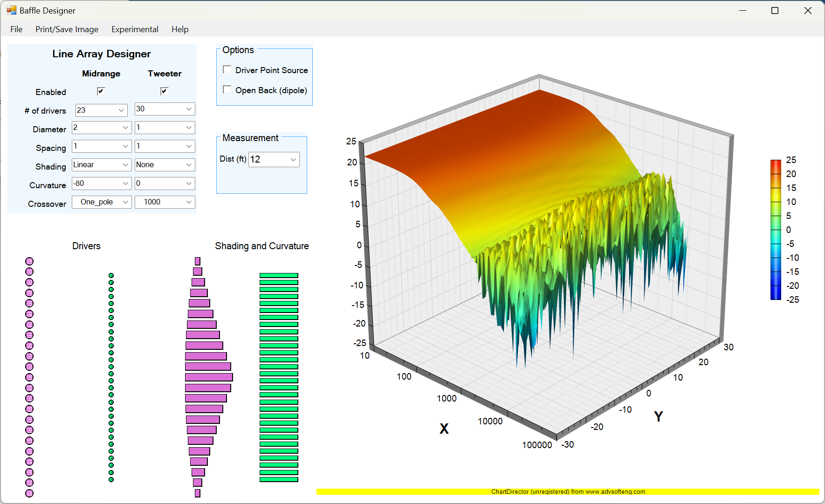Minimize the Baffle Designer window

743,10
